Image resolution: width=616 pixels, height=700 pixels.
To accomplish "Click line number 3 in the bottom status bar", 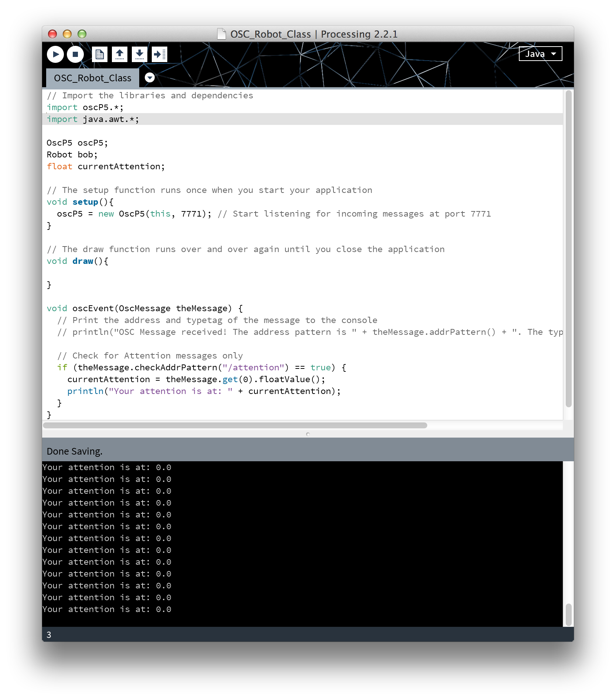I will point(49,635).
